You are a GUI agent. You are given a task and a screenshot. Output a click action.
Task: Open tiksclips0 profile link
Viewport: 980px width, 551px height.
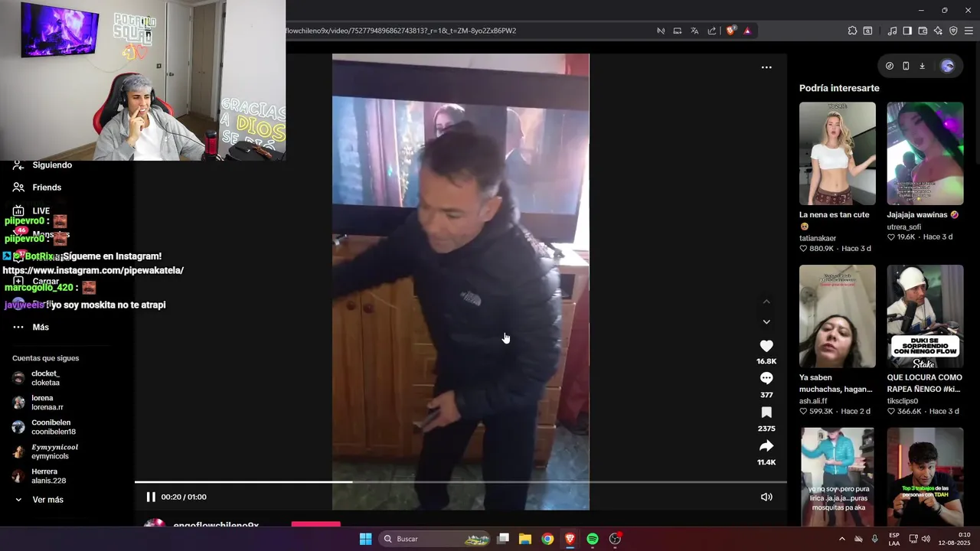click(x=902, y=401)
